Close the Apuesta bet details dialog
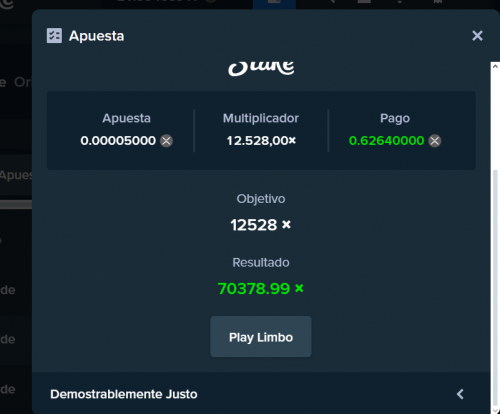The width and height of the screenshot is (500, 414). pyautogui.click(x=477, y=36)
